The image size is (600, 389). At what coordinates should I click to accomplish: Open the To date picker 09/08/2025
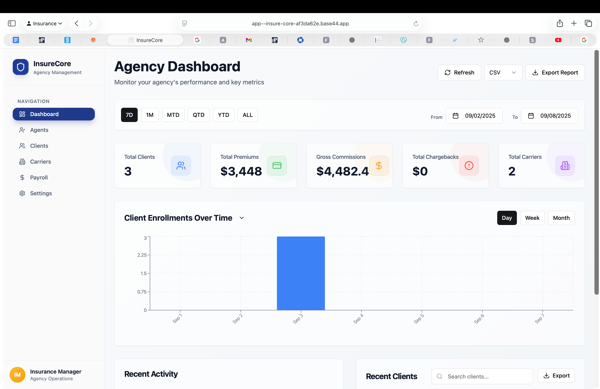point(549,116)
